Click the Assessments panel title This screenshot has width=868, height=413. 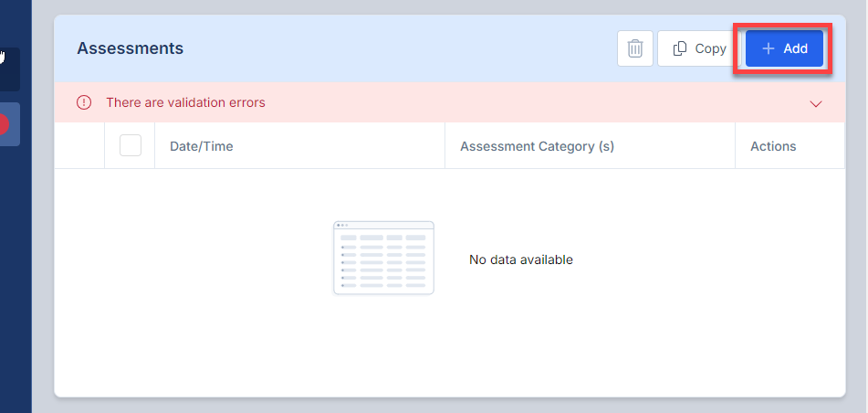pos(130,48)
